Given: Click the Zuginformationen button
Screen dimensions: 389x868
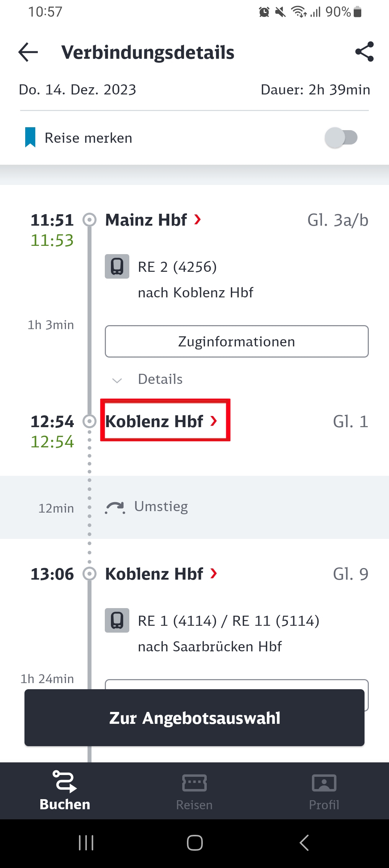Looking at the screenshot, I should point(237,341).
